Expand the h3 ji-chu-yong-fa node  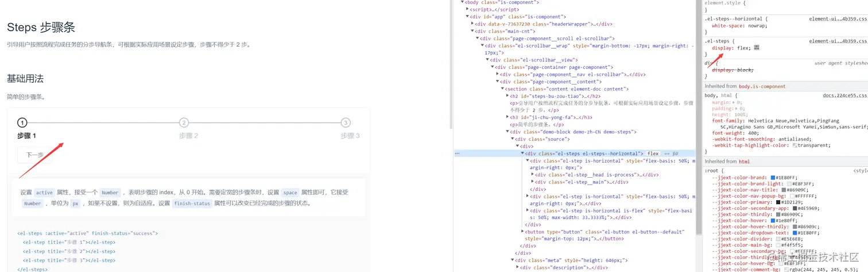[x=507, y=117]
